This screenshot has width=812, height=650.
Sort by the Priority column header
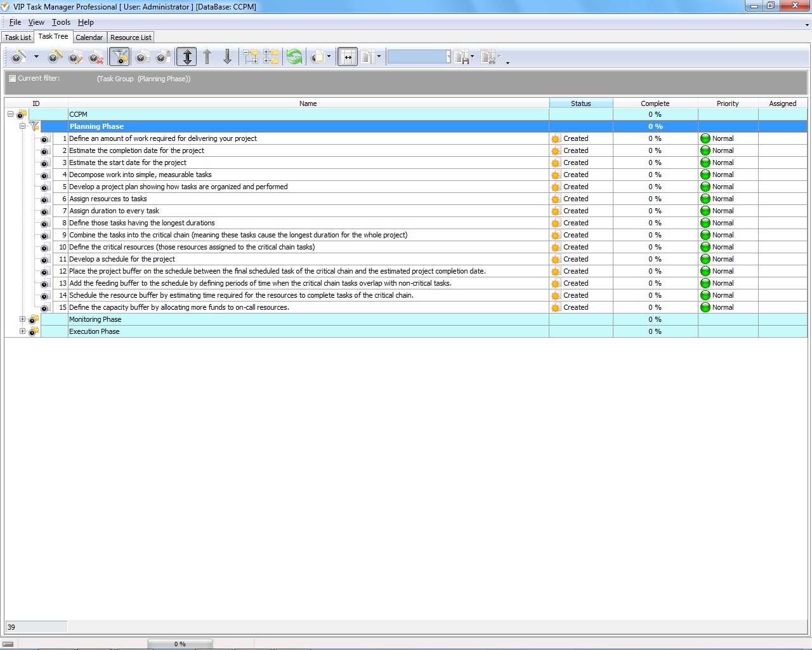(x=728, y=103)
